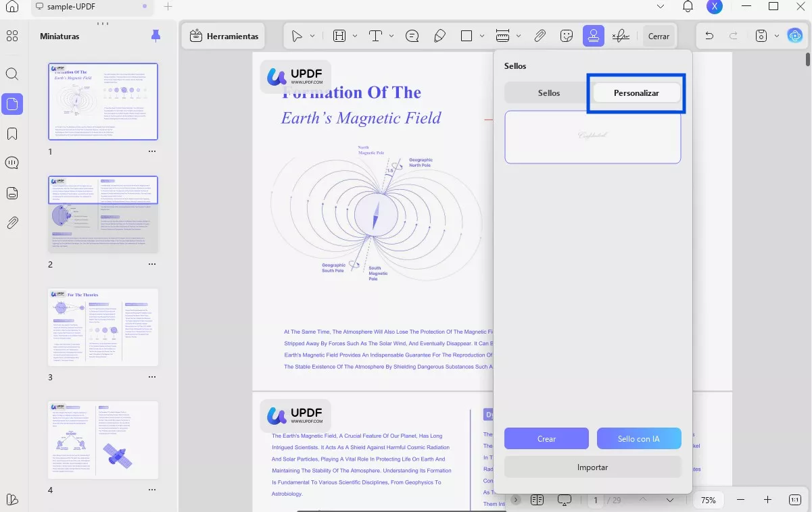Screen dimensions: 812x512
Task: Toggle the pin on Miniaturas panel
Action: (x=156, y=36)
